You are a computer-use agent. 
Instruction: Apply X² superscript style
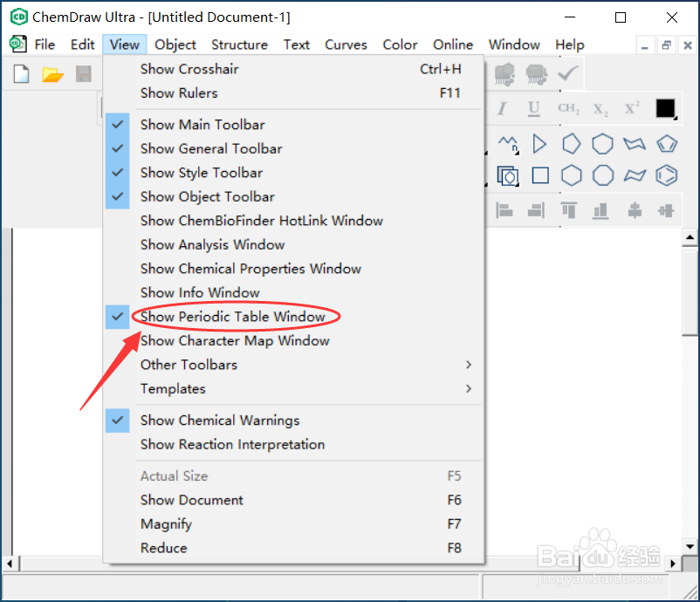tap(632, 108)
